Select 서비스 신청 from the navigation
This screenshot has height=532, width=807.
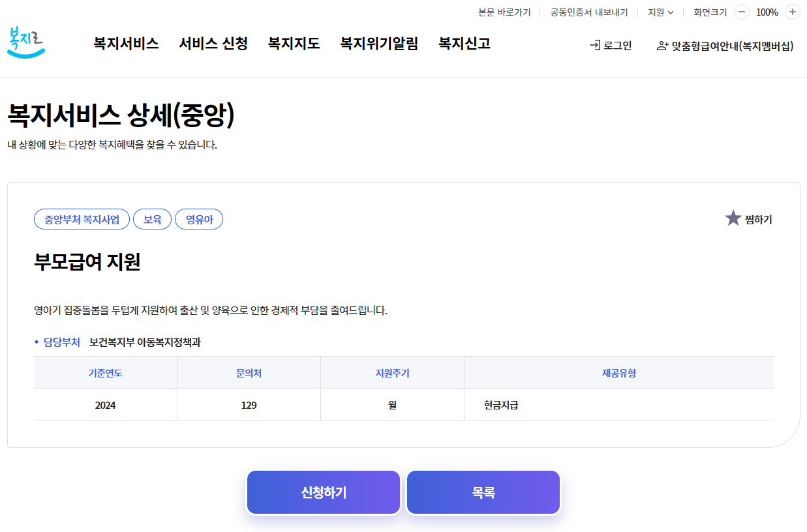213,43
